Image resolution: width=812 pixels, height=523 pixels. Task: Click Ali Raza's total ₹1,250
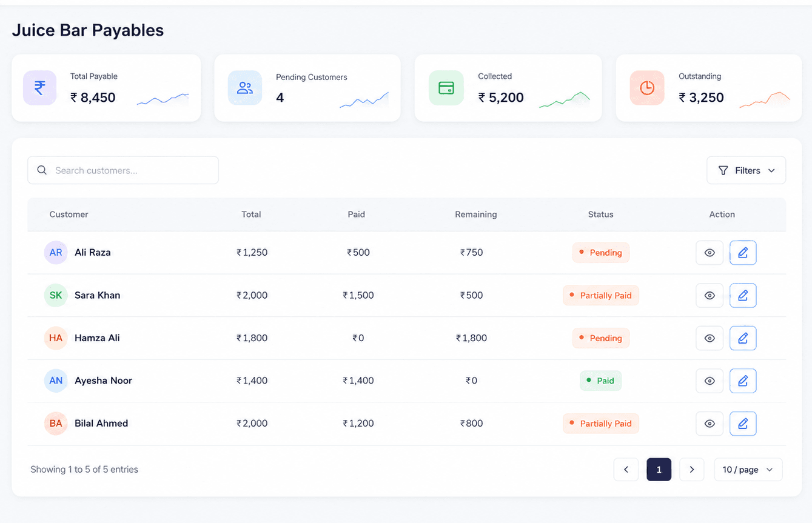click(252, 253)
